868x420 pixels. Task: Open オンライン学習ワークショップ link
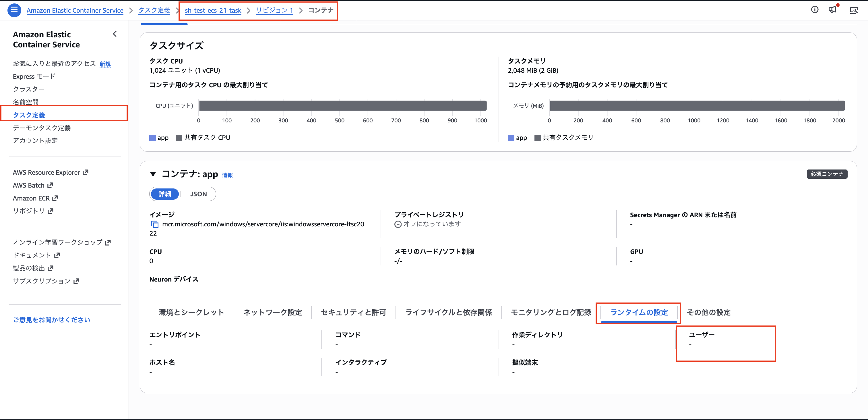62,242
